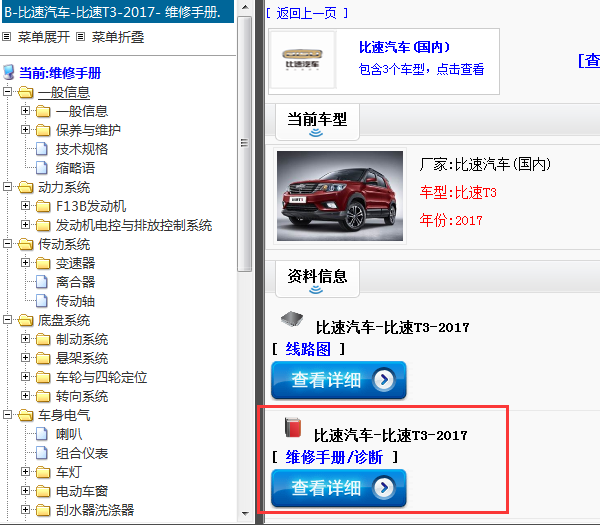Click 返回上一页 link
This screenshot has width=600, height=525.
[x=307, y=13]
